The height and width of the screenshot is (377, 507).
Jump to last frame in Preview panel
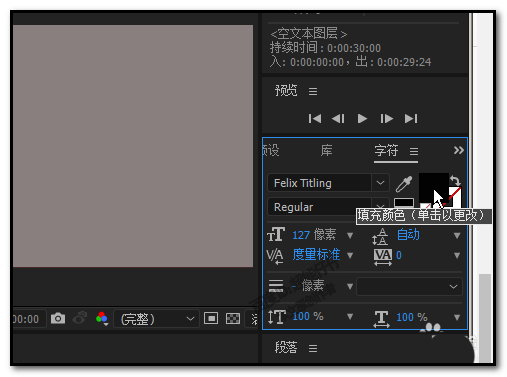[x=411, y=118]
